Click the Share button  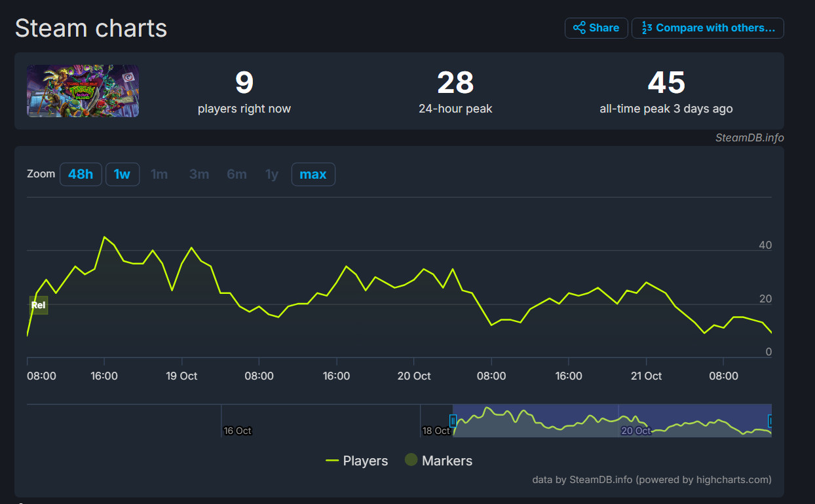point(596,28)
